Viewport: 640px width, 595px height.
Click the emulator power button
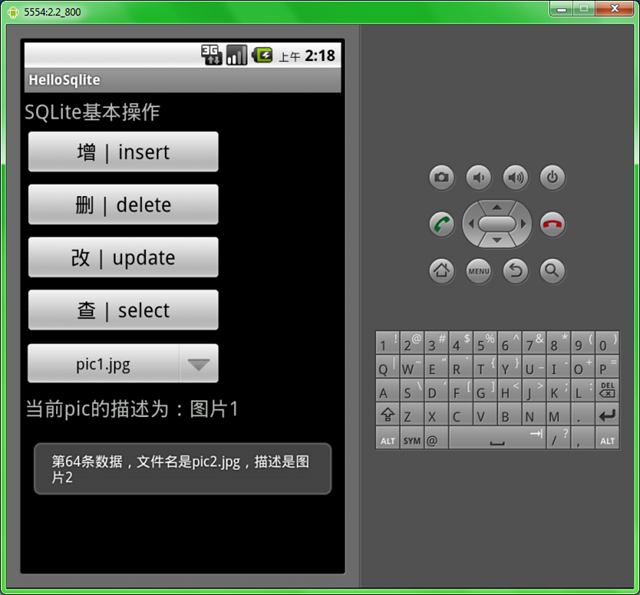click(x=552, y=177)
